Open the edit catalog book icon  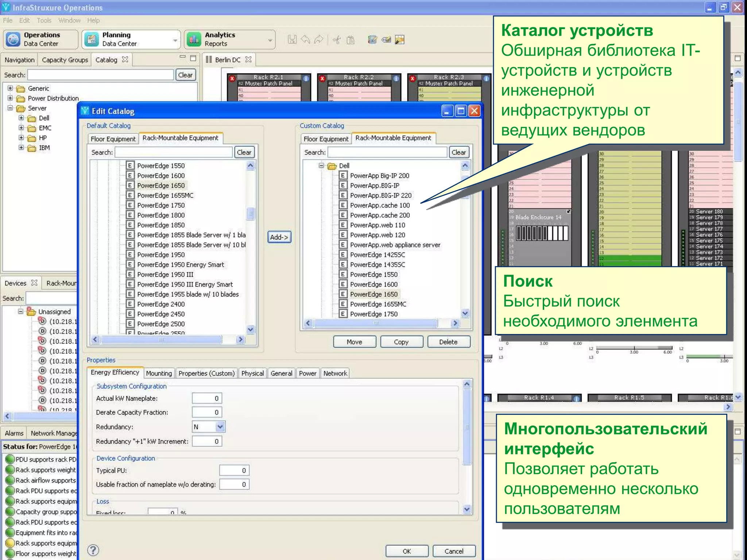[x=372, y=39]
